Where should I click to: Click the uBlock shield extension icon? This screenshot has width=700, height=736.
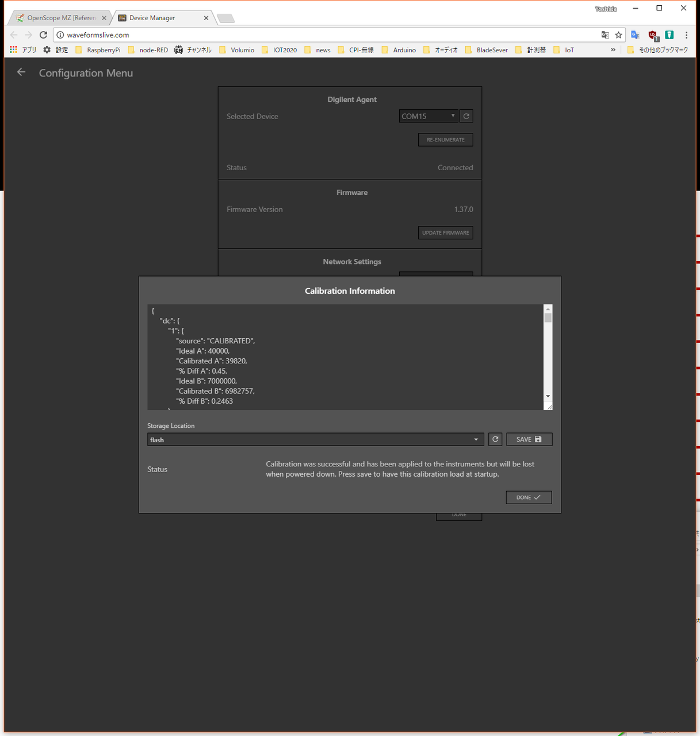tap(653, 35)
